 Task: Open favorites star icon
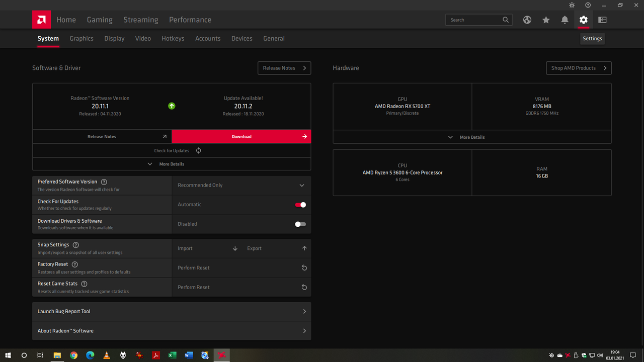tap(546, 20)
